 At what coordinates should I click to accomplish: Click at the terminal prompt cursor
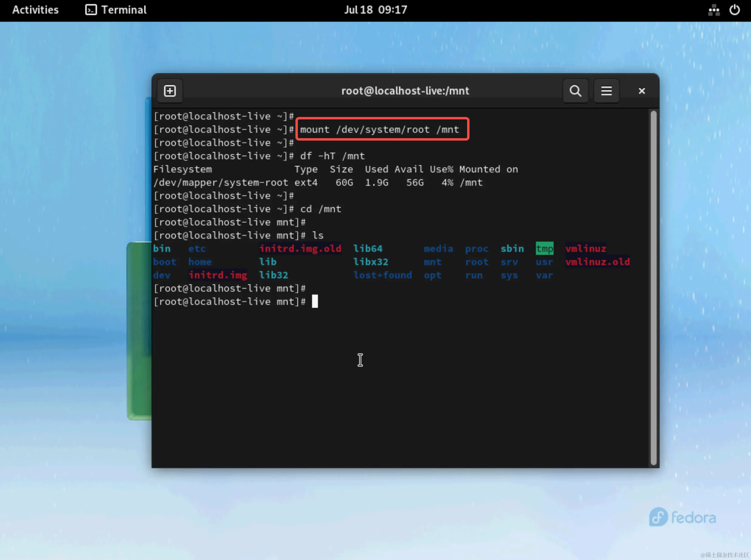pyautogui.click(x=315, y=301)
